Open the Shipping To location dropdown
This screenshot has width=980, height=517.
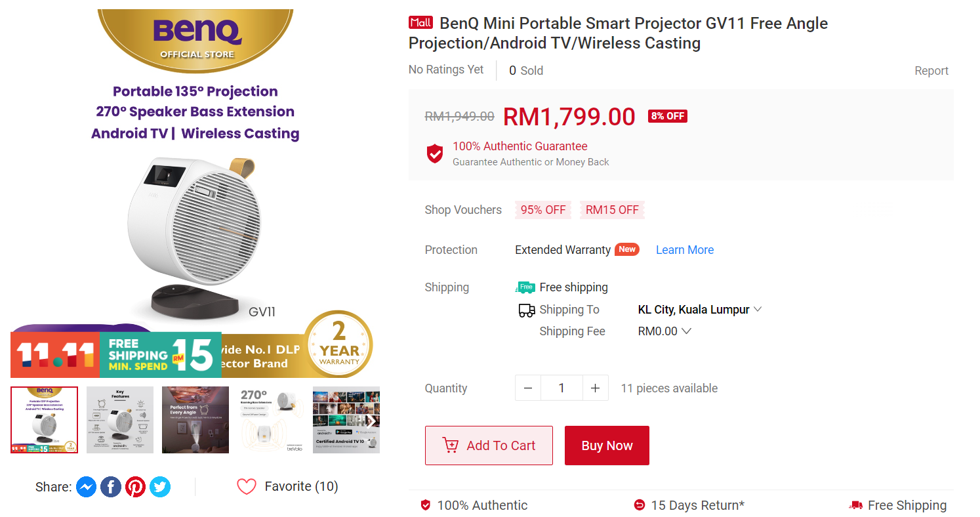tap(700, 309)
